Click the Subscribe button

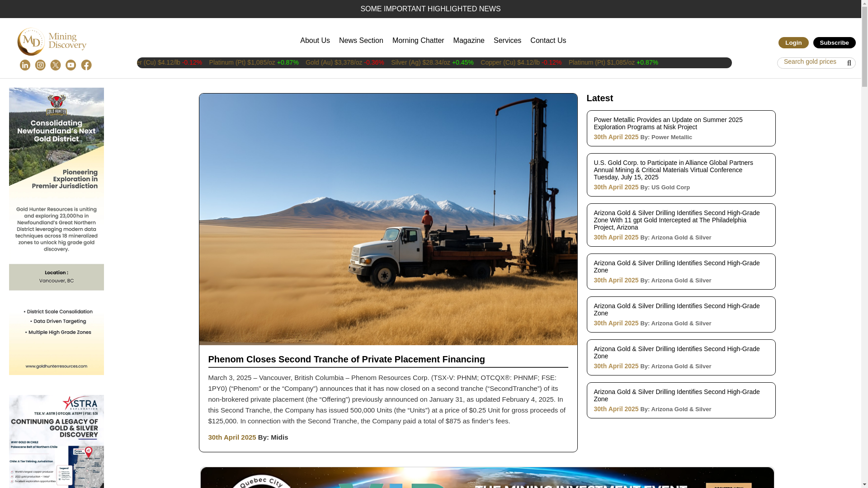tap(834, 42)
